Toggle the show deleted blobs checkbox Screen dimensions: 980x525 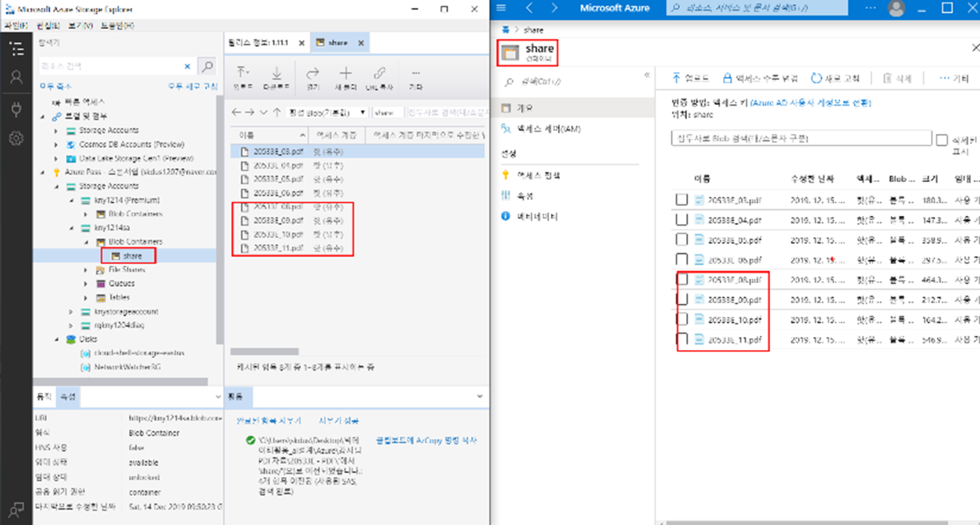(x=942, y=140)
